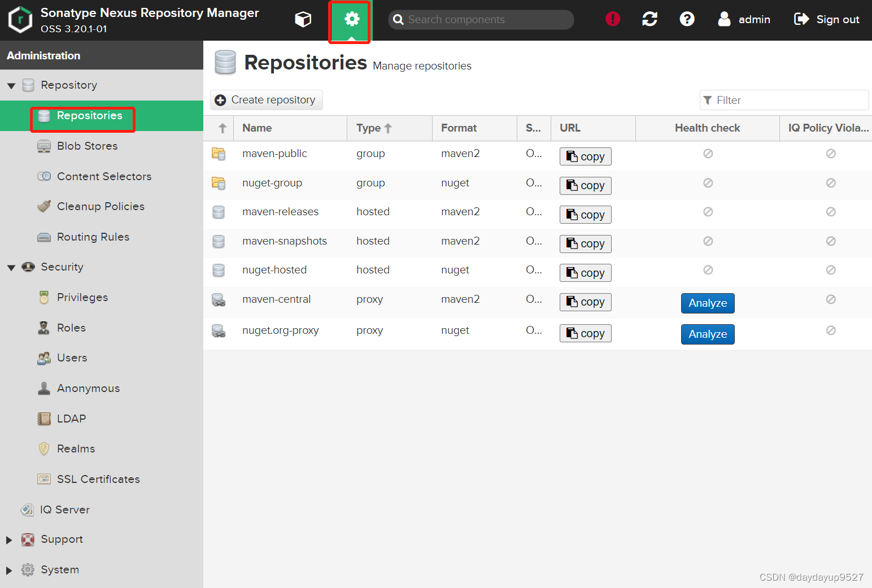Click the nuget-group folder icon
The width and height of the screenshot is (872, 588).
(219, 183)
